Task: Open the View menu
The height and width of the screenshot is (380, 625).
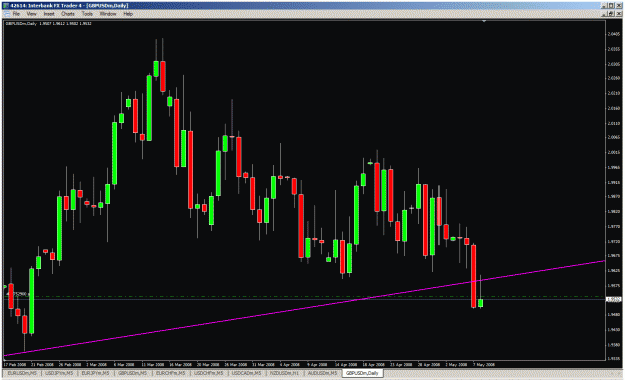Action: tap(31, 14)
